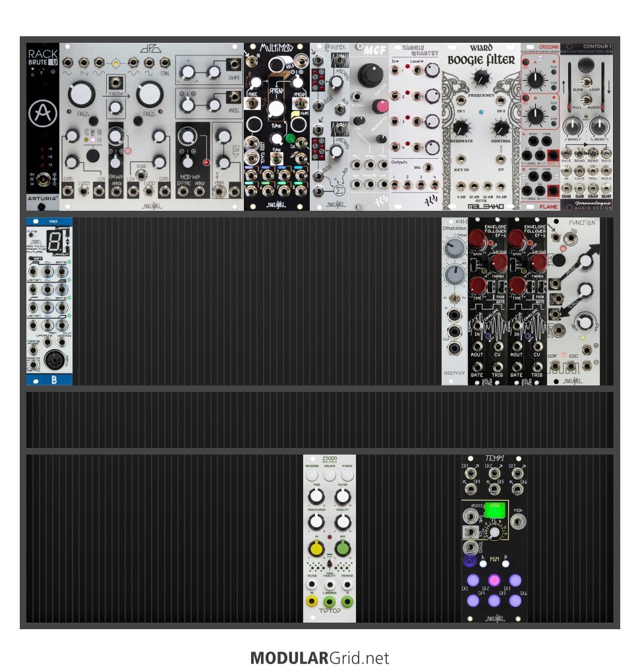The height and width of the screenshot is (672, 640).
Task: Click the 1983 module's digit display
Action: click(54, 242)
